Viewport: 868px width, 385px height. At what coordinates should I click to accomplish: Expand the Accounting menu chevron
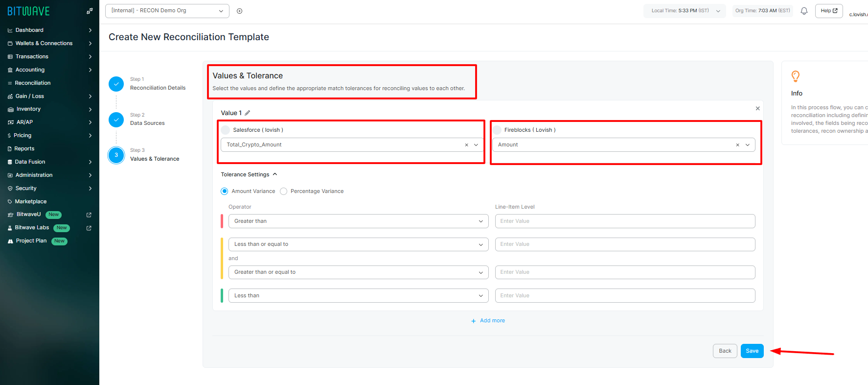click(91, 70)
